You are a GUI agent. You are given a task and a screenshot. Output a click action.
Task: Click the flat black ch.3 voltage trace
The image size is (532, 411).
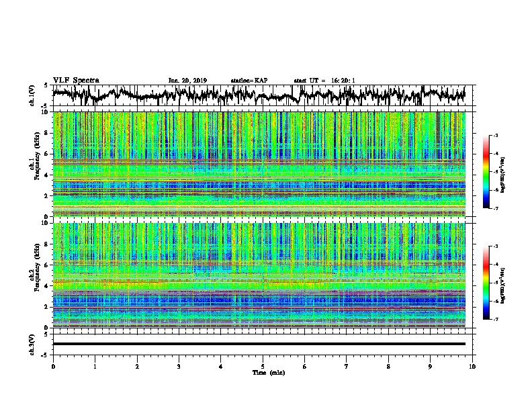(x=259, y=344)
